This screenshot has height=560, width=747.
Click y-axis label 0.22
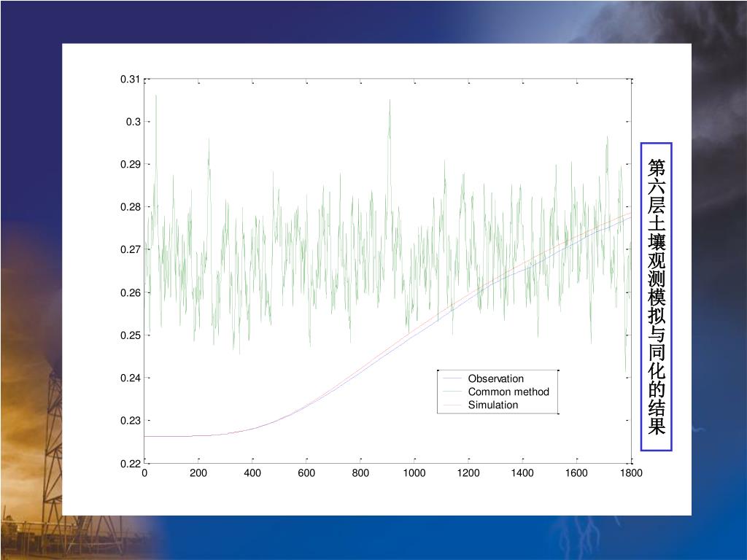[130, 463]
